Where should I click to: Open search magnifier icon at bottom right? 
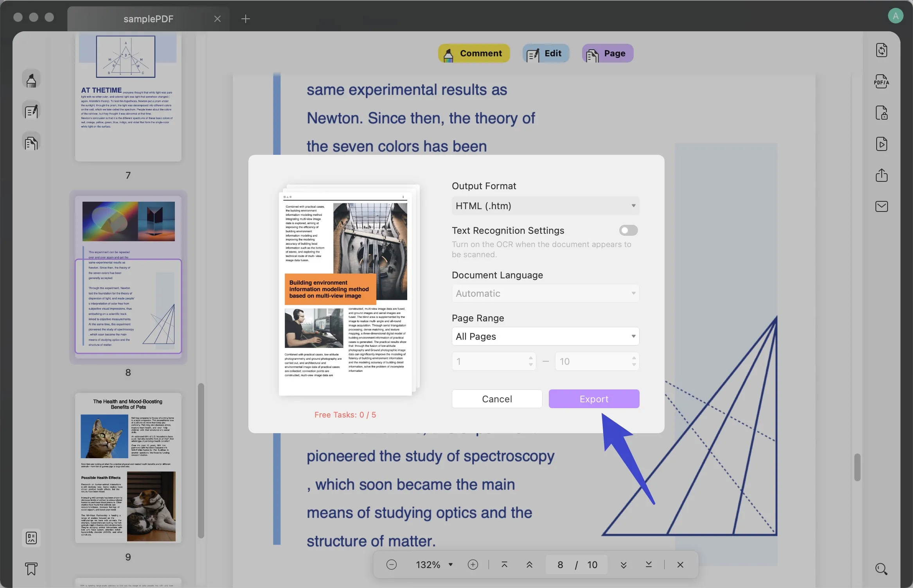coord(881,569)
